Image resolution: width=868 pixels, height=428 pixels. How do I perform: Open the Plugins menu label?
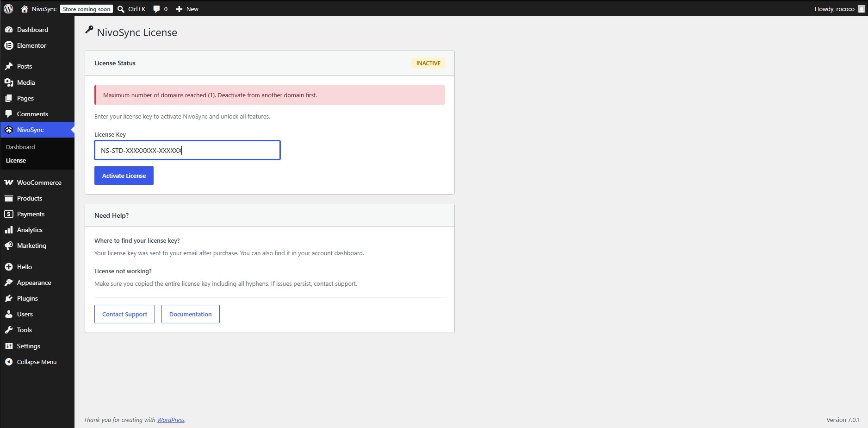click(27, 298)
